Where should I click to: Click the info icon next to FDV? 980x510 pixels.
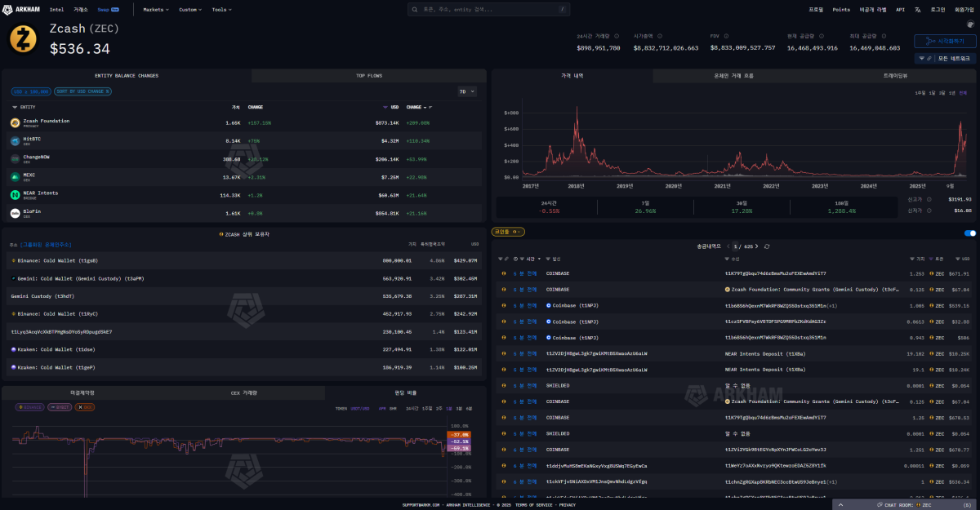pos(726,37)
